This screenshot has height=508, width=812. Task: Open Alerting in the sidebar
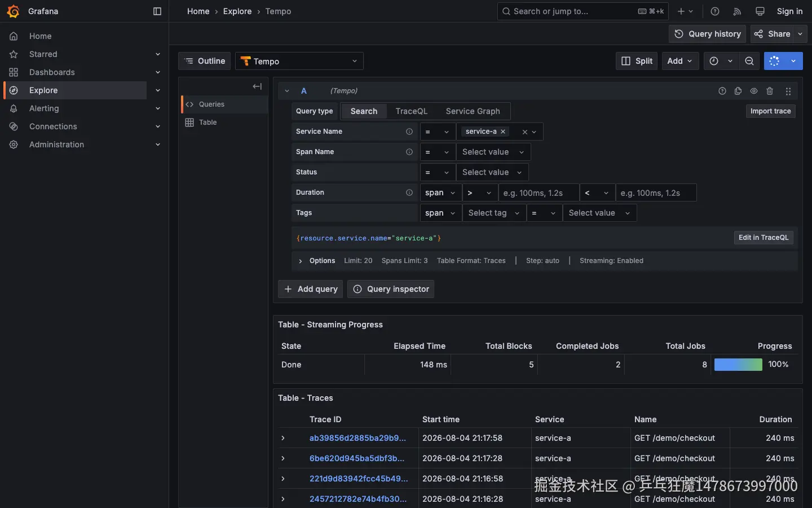coord(44,108)
